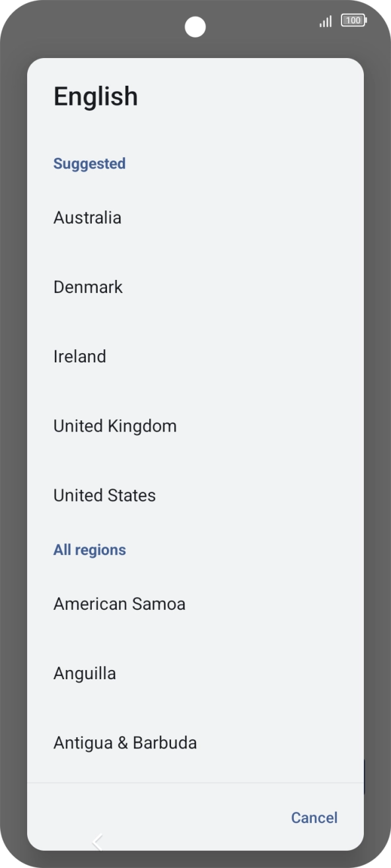Select United States as your region
Screen dimensions: 391x868
[103, 495]
